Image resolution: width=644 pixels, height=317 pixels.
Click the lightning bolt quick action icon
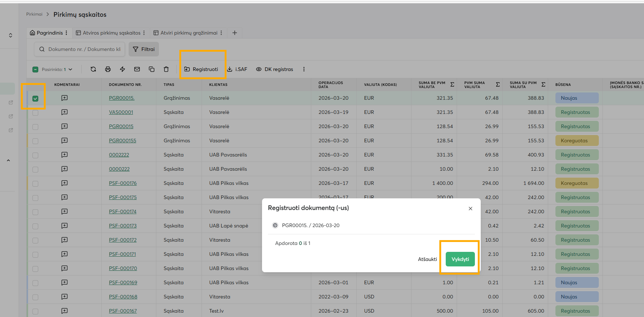pyautogui.click(x=122, y=69)
